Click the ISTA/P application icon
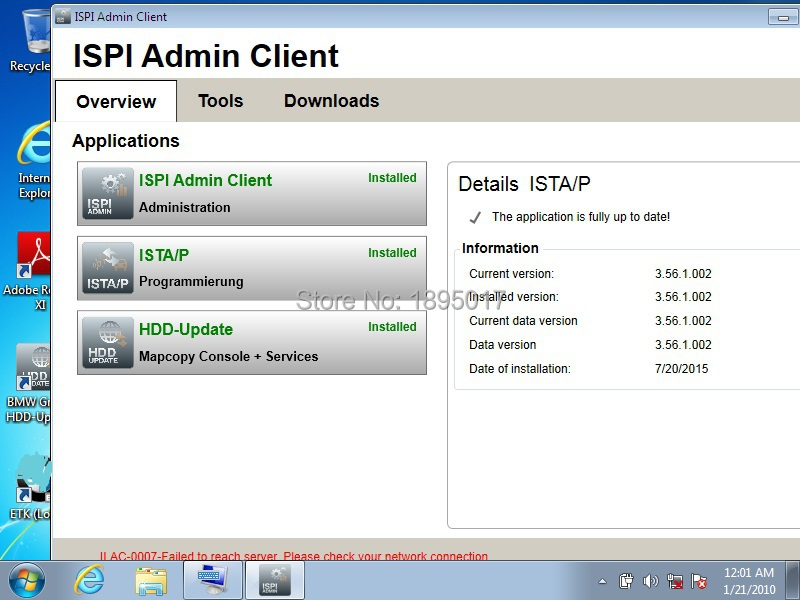 pyautogui.click(x=108, y=268)
